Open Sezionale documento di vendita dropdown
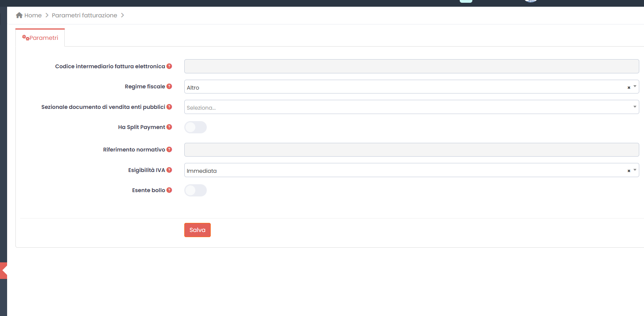This screenshot has width=644, height=316. pos(410,107)
